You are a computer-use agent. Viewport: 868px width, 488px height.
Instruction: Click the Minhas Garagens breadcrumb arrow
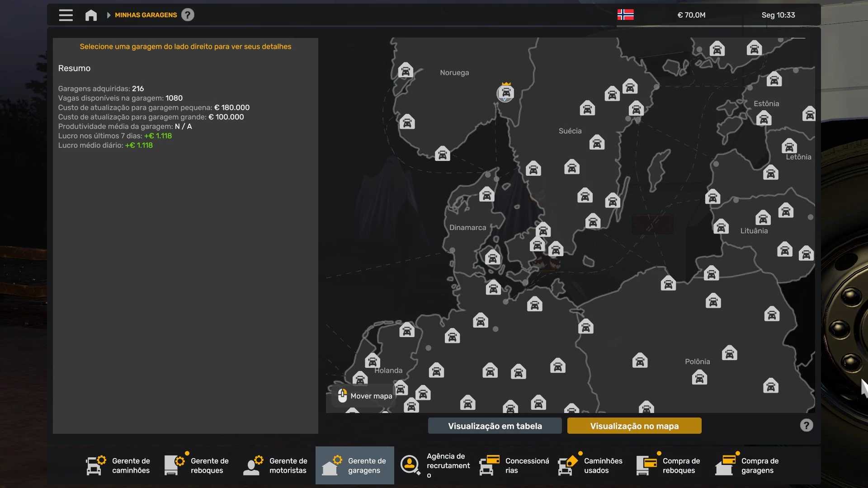tap(108, 15)
